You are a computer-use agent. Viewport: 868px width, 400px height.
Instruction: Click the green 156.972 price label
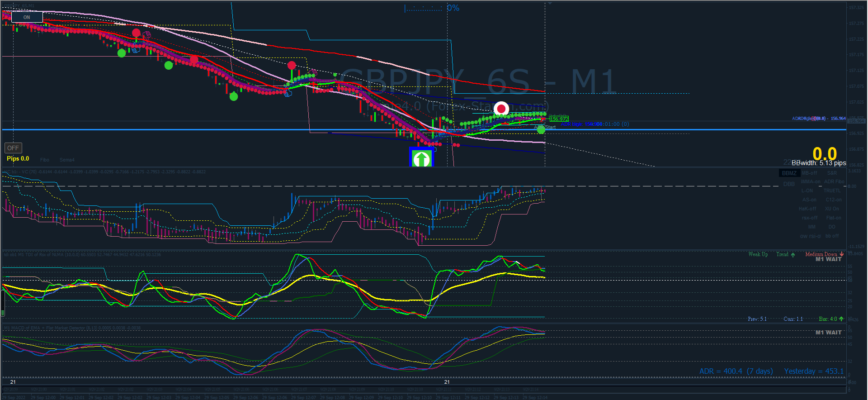point(559,119)
